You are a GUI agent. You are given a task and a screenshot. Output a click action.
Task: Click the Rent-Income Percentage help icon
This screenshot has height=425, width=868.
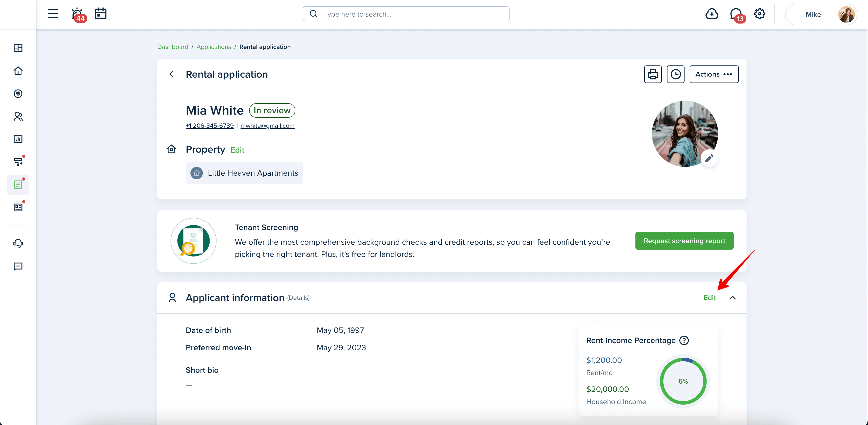tap(684, 340)
